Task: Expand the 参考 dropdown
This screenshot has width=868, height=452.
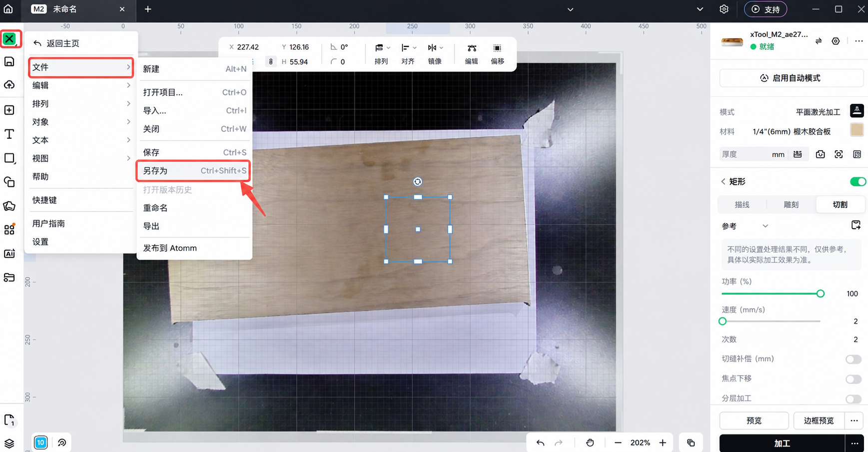Action: (x=765, y=226)
